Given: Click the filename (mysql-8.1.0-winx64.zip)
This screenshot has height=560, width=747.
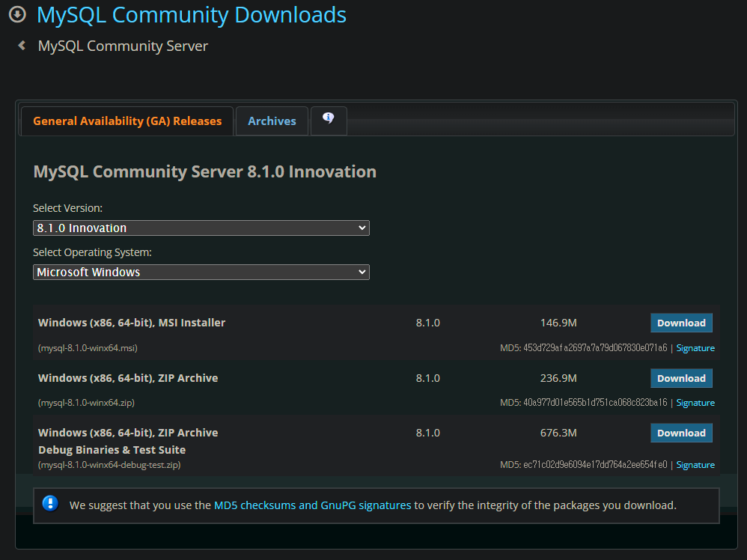Looking at the screenshot, I should (x=86, y=403).
